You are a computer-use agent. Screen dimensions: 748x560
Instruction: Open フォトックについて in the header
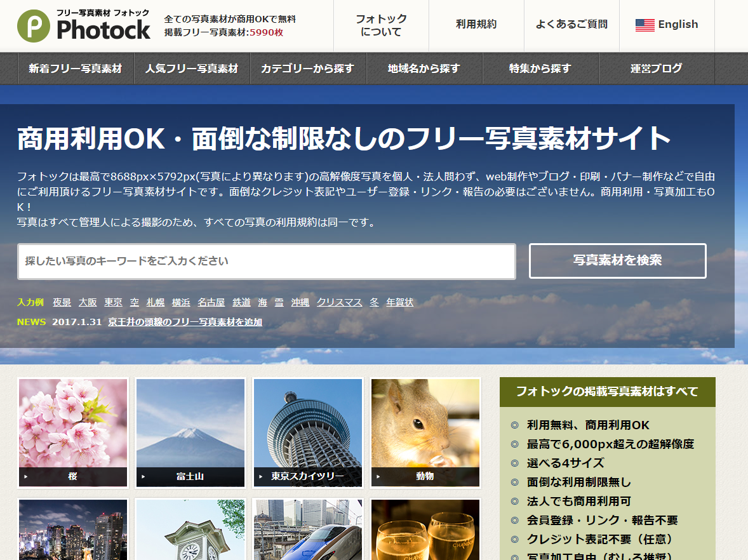[x=381, y=25]
